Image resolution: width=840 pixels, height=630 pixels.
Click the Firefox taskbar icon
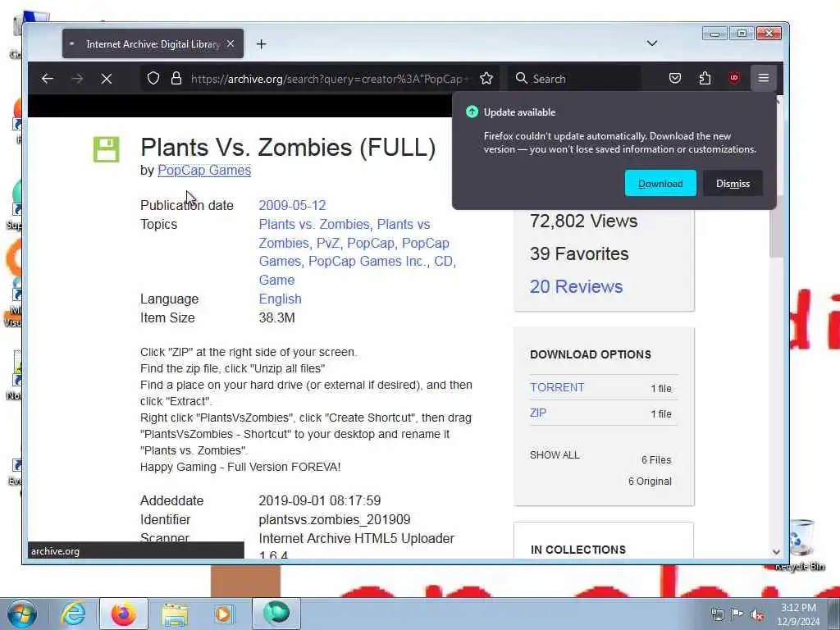pos(124,614)
